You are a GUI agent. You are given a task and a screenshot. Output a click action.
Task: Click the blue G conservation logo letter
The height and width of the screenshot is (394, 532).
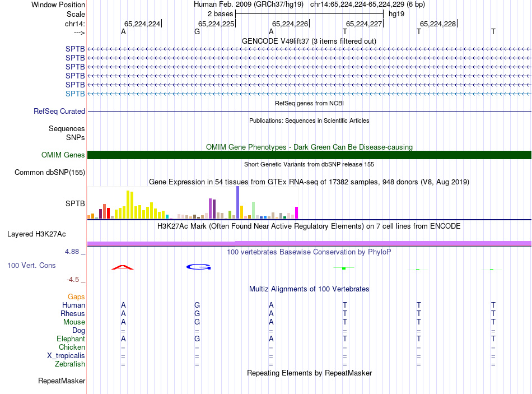(198, 267)
